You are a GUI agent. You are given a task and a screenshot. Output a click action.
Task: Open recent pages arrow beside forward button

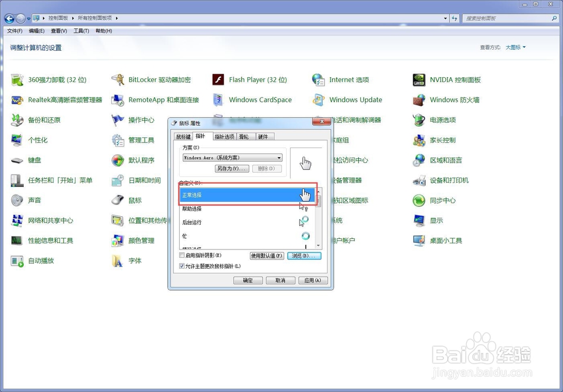click(29, 19)
